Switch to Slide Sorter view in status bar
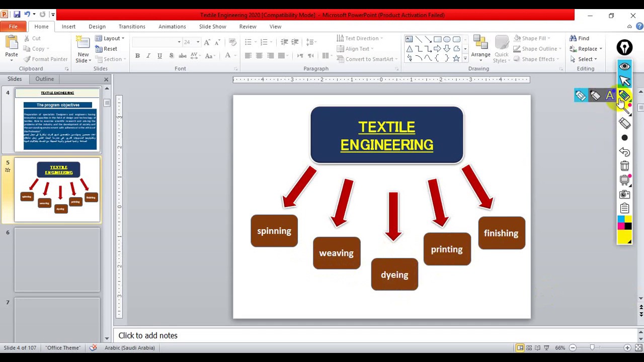Viewport: 644px width, 362px height. 529,347
